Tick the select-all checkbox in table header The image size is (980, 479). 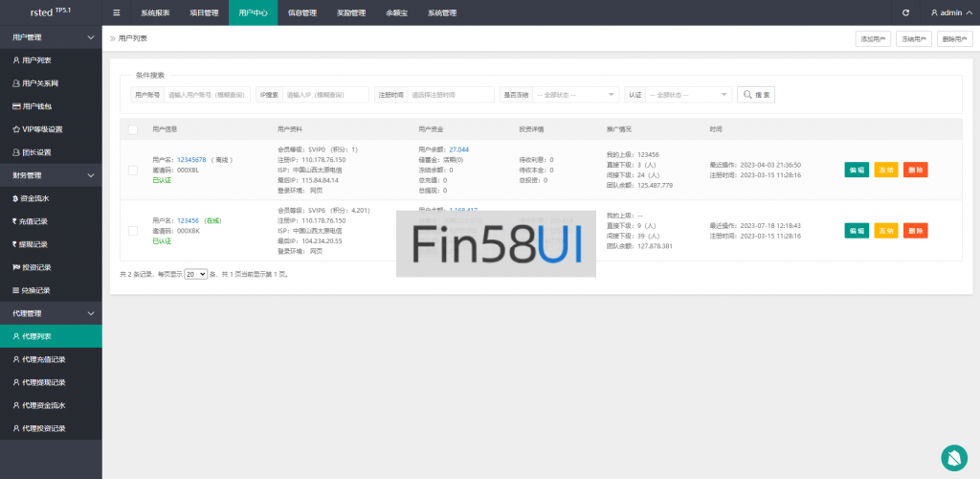click(133, 128)
